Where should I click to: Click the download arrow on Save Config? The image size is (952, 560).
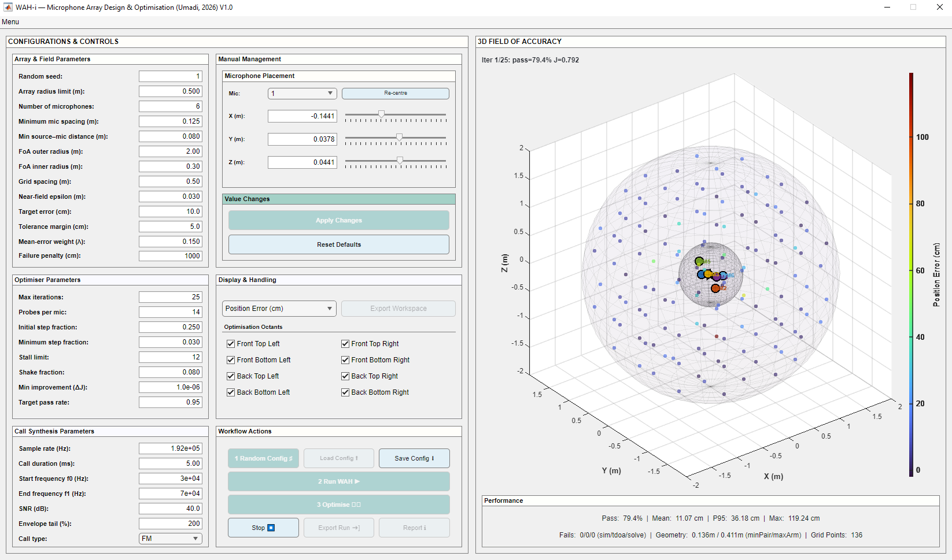click(433, 458)
